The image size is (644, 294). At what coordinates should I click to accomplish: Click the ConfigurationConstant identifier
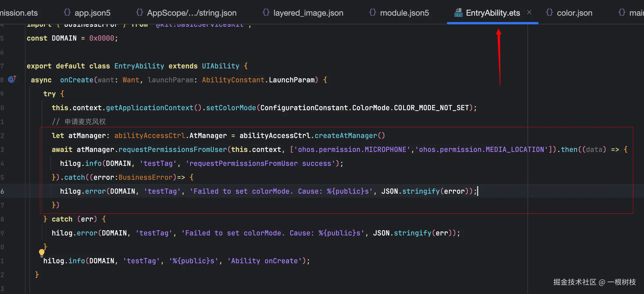tap(304, 108)
